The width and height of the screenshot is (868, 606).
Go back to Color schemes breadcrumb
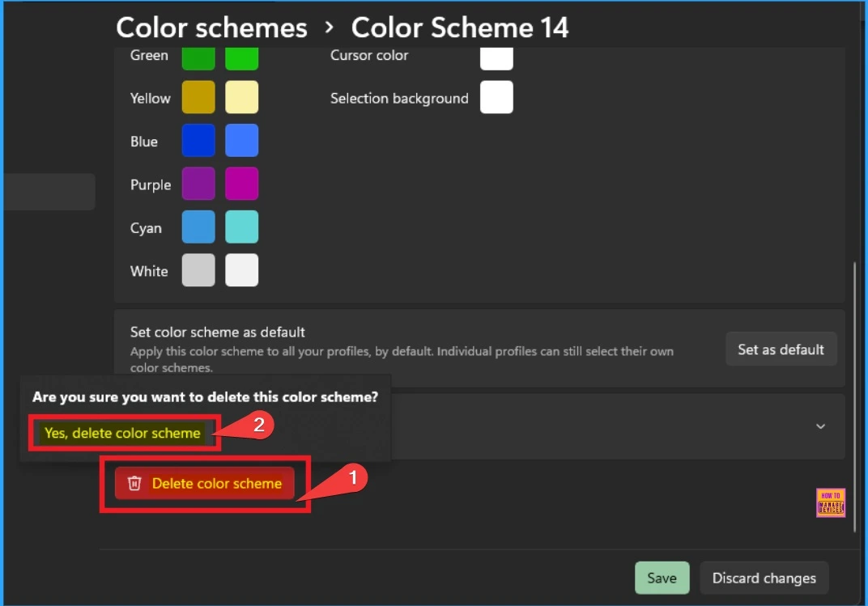pyautogui.click(x=211, y=28)
